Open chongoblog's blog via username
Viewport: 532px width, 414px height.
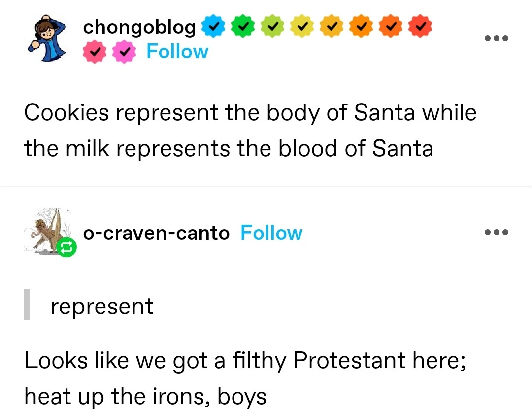click(139, 27)
